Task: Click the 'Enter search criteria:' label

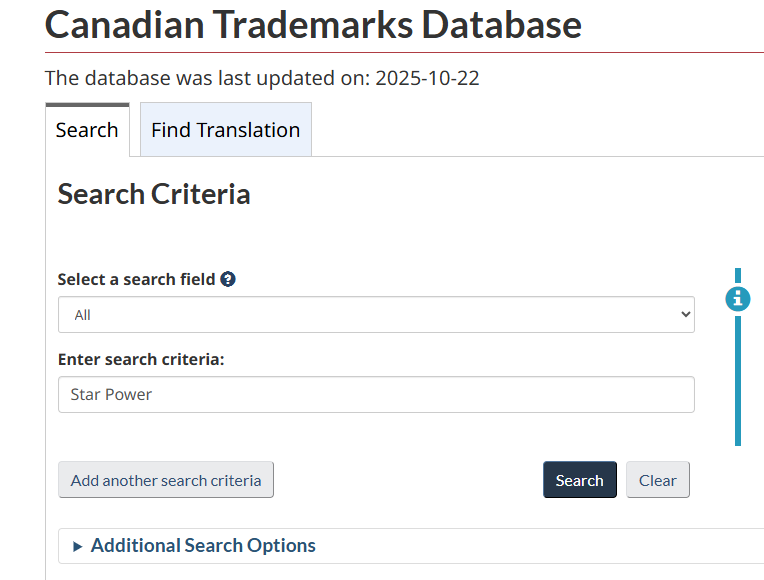Action: tap(140, 359)
